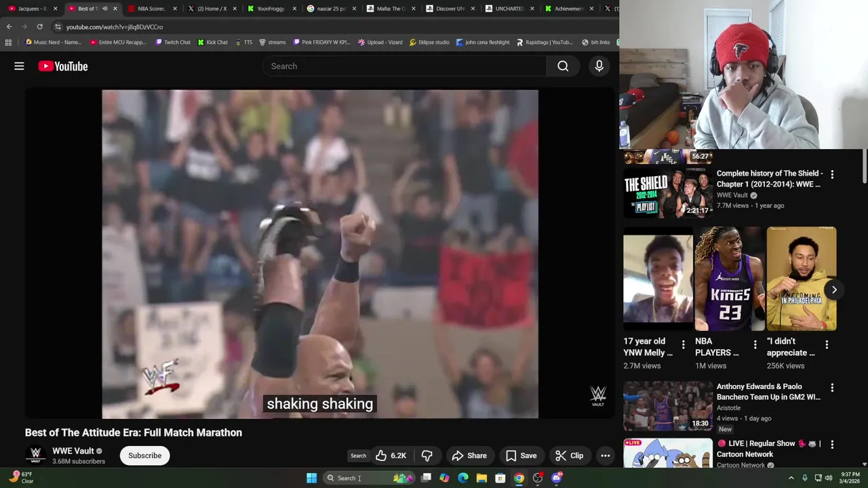The image size is (868, 488).
Task: Open the Music Nerd bookmark
Action: (x=53, y=42)
